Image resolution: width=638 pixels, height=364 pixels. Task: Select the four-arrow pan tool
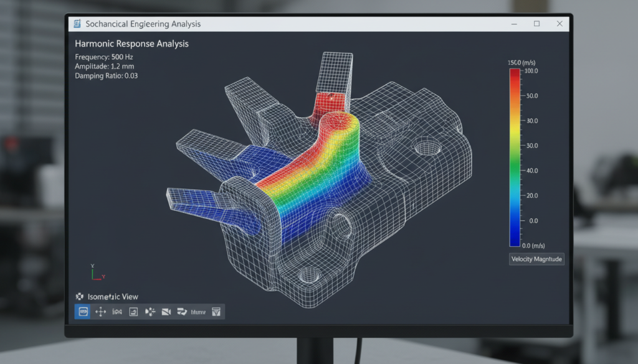click(x=100, y=312)
